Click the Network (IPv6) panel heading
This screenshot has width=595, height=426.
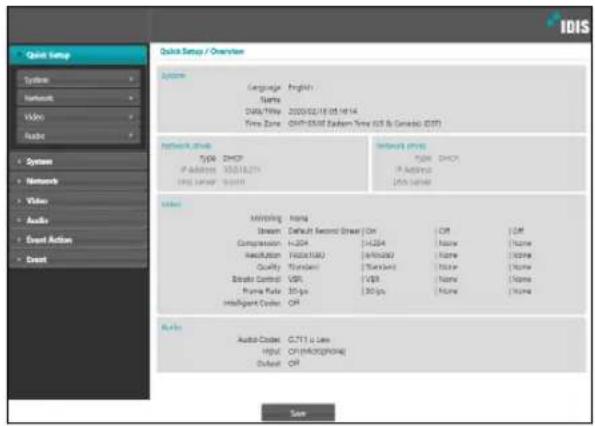click(401, 146)
